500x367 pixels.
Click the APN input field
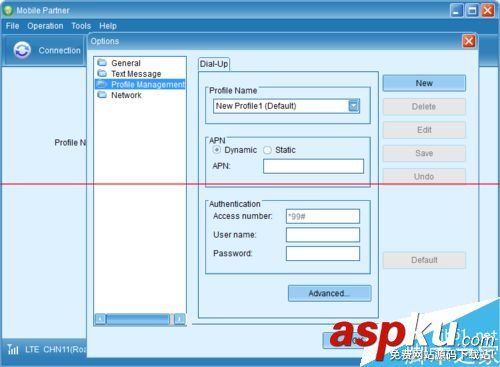(x=313, y=166)
